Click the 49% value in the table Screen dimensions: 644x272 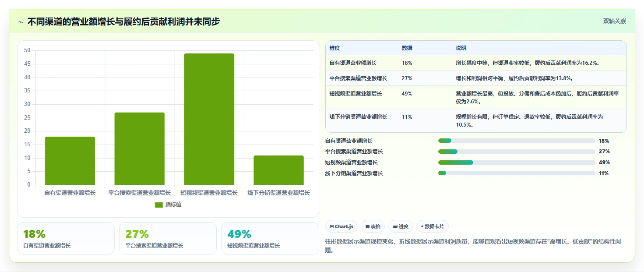coord(407,94)
